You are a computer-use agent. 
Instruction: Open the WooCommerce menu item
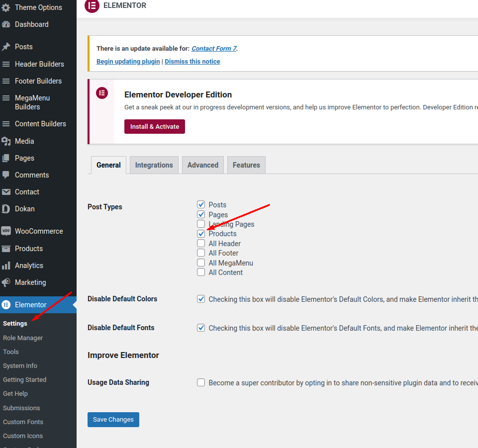38,231
